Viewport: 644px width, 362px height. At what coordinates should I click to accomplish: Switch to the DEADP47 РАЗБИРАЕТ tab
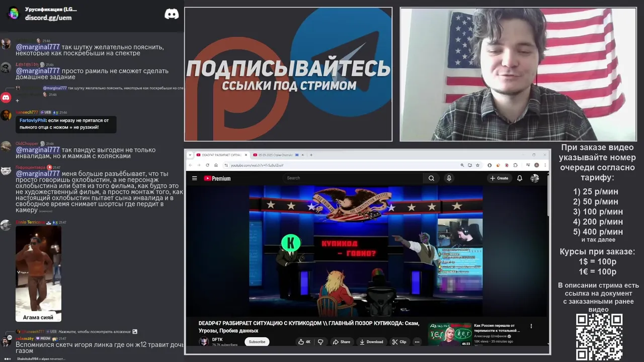tap(222, 155)
